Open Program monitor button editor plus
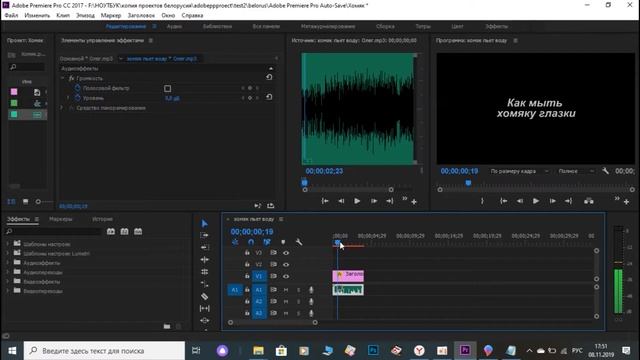The image size is (640, 360). [626, 202]
